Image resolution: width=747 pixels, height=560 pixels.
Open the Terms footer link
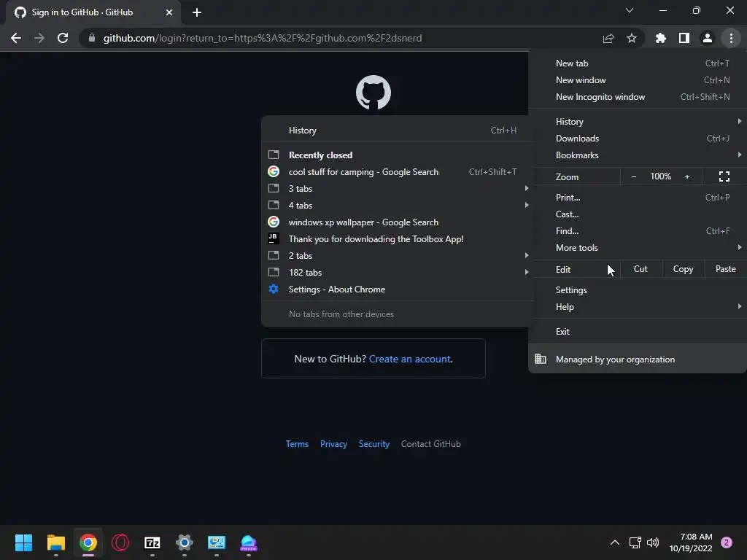pyautogui.click(x=298, y=444)
